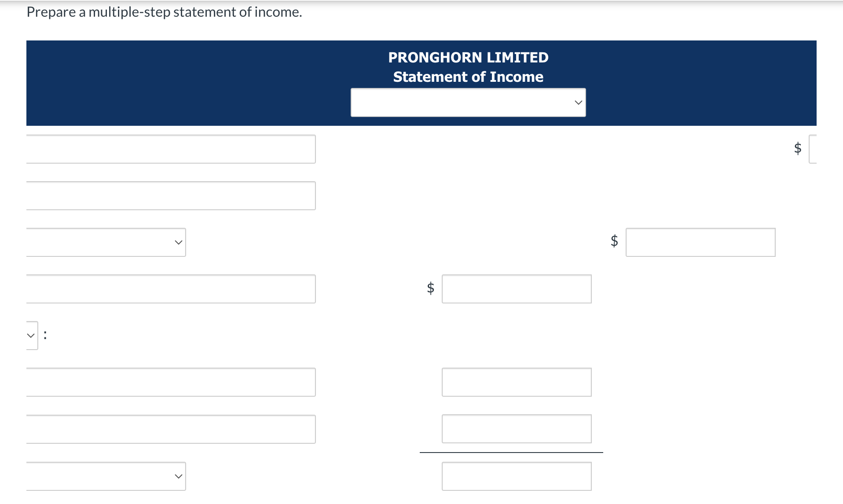Click the dollar field beside the classification dropdown
Viewport: 843px width, 504px height.
[x=700, y=242]
